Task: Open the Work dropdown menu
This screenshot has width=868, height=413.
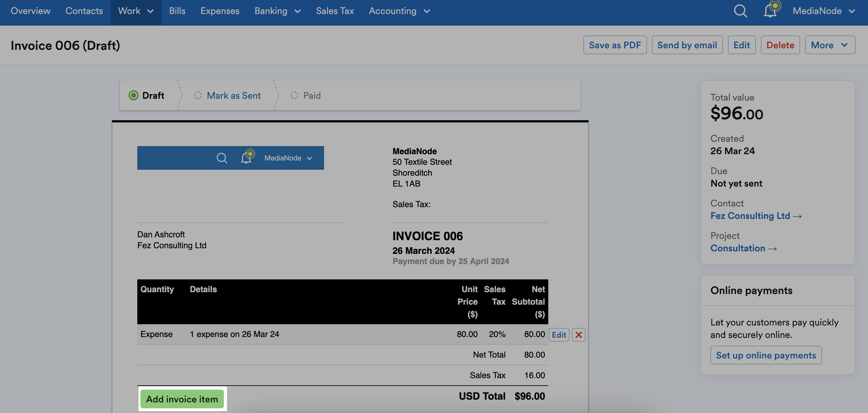Action: (136, 11)
